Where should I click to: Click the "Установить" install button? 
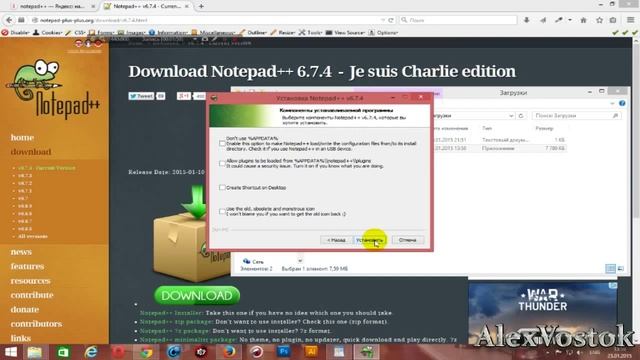369,240
